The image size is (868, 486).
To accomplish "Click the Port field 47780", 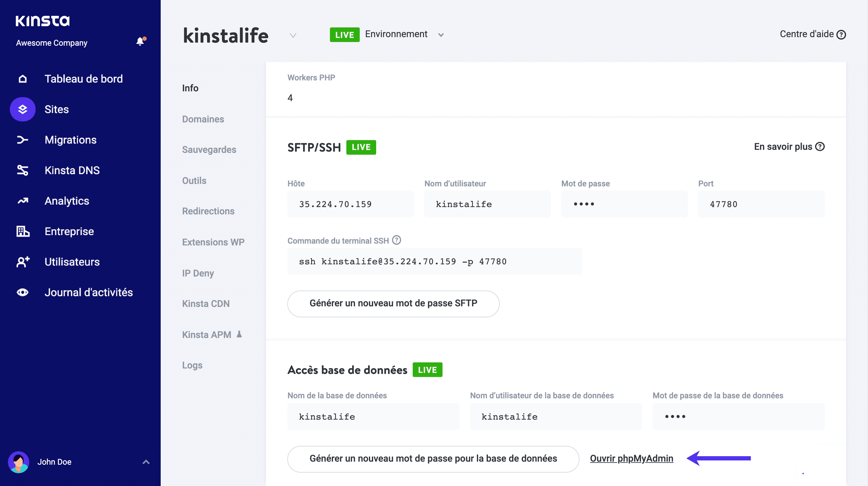I will (x=761, y=204).
